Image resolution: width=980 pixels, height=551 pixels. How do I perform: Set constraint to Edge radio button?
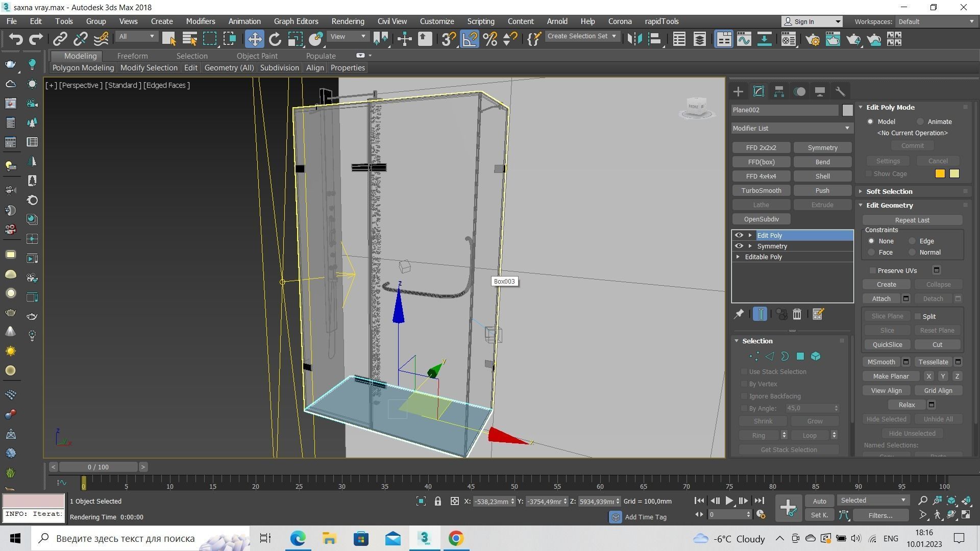tap(912, 241)
